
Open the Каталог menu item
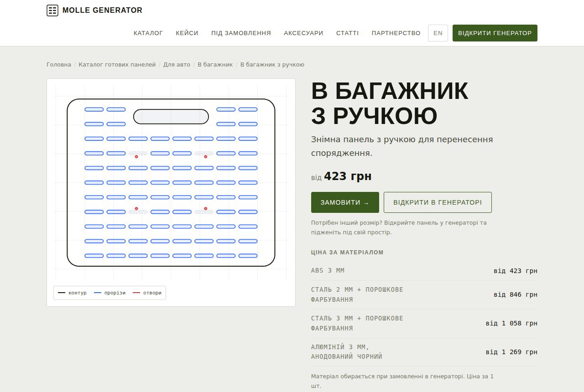pos(148,33)
